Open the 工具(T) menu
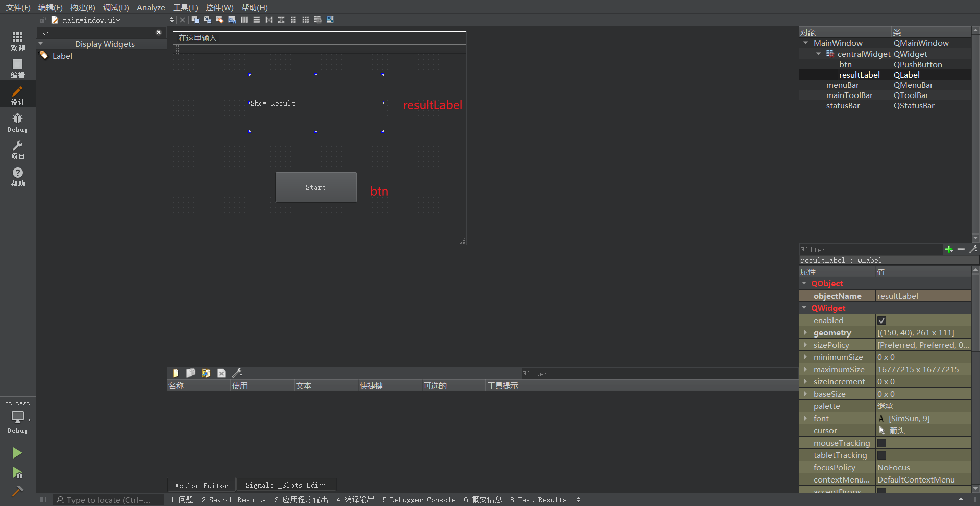980x506 pixels. point(185,7)
